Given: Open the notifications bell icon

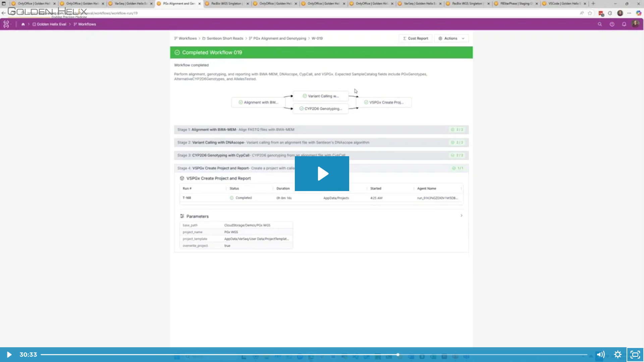Looking at the screenshot, I should [x=624, y=24].
